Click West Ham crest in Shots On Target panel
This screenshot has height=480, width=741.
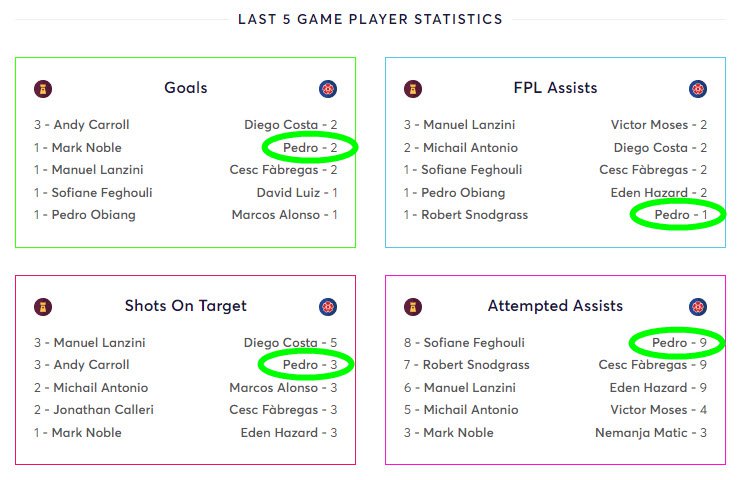(43, 307)
